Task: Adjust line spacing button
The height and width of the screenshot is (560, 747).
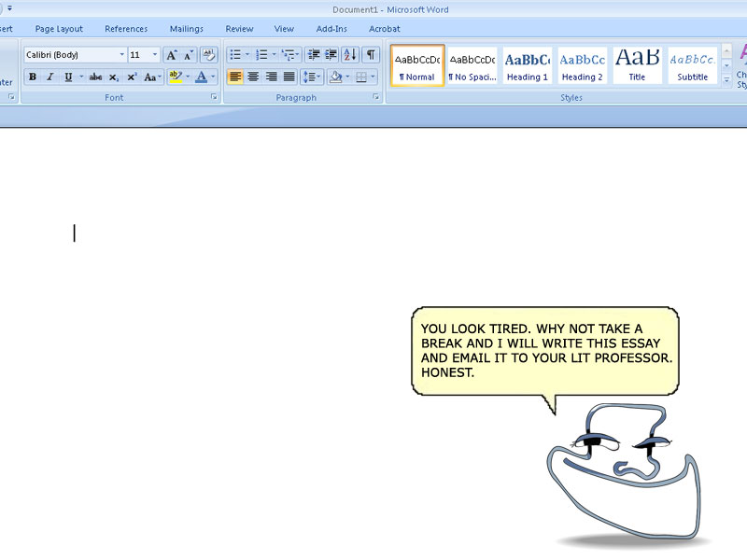Action: click(x=312, y=77)
